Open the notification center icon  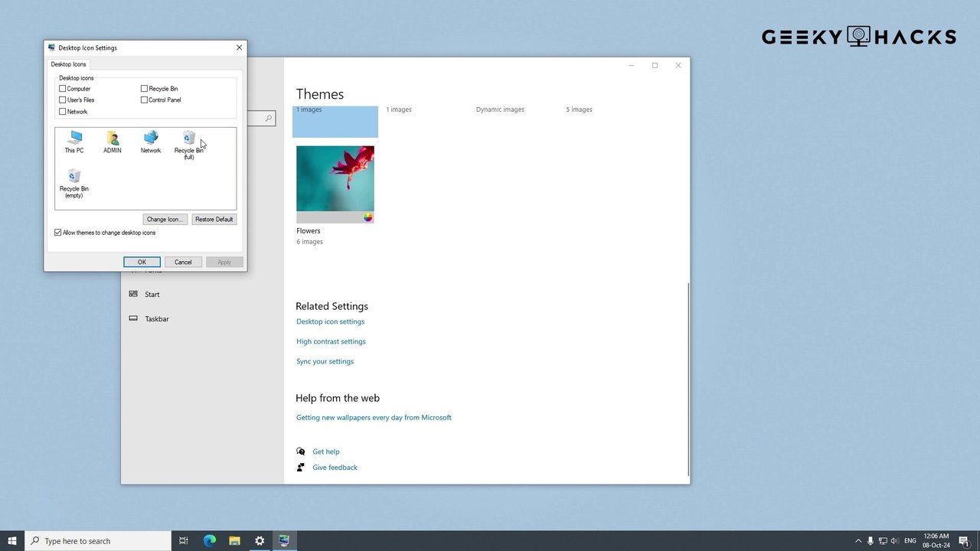[x=965, y=541]
